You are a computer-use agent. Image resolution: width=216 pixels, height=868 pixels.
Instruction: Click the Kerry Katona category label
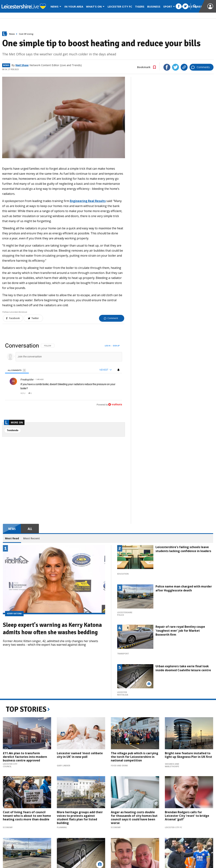coord(14,614)
